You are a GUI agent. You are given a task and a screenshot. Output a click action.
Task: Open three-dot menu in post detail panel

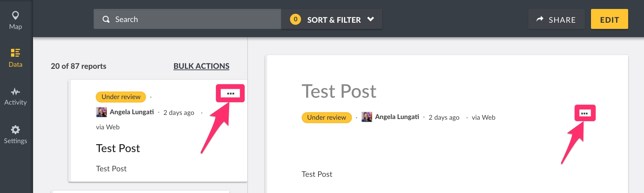(x=584, y=113)
